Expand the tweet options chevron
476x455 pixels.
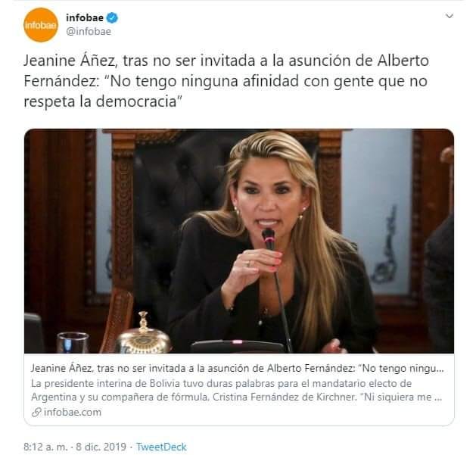point(450,16)
